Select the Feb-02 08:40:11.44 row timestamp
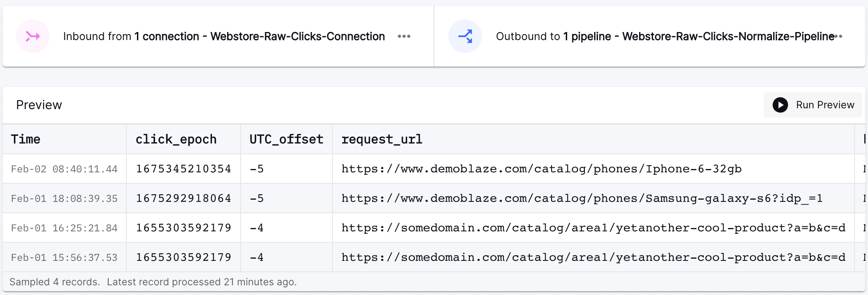The image size is (868, 295). click(x=64, y=169)
